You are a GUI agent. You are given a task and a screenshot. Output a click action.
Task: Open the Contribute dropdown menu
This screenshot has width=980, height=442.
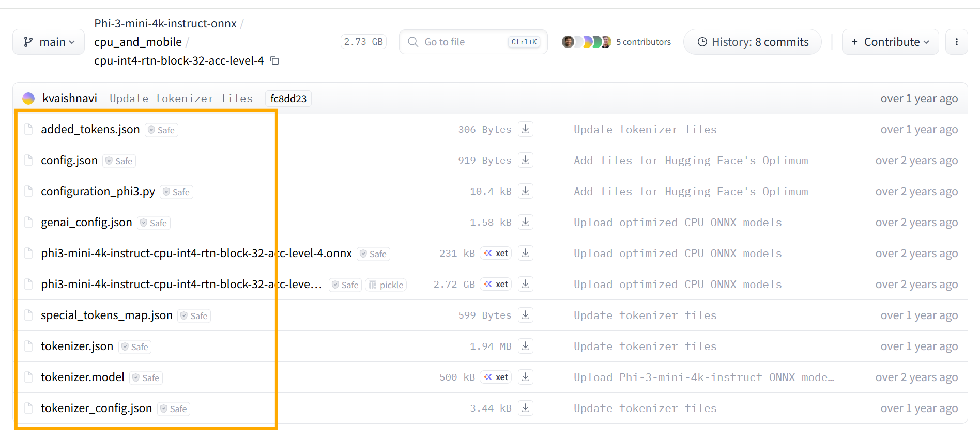tap(890, 42)
